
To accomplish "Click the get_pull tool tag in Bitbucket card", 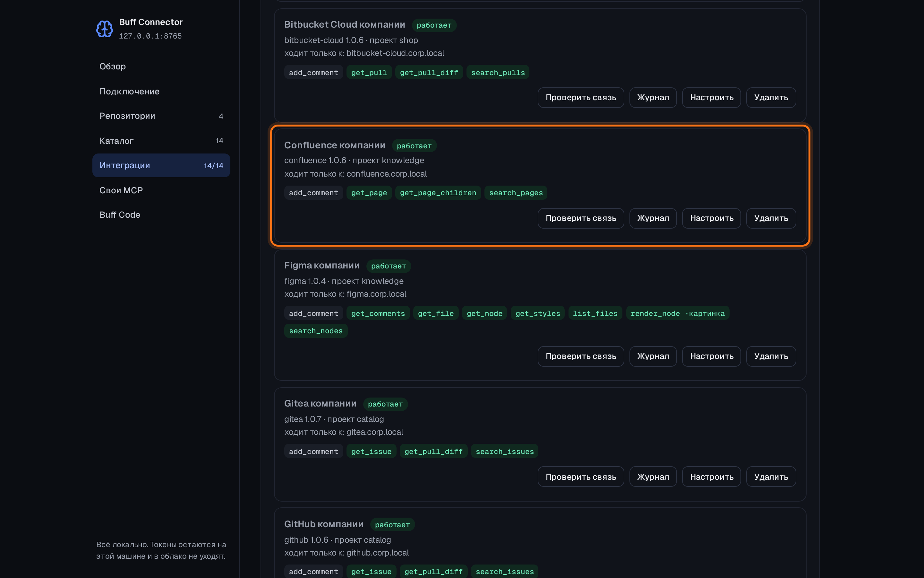I will coord(369,73).
